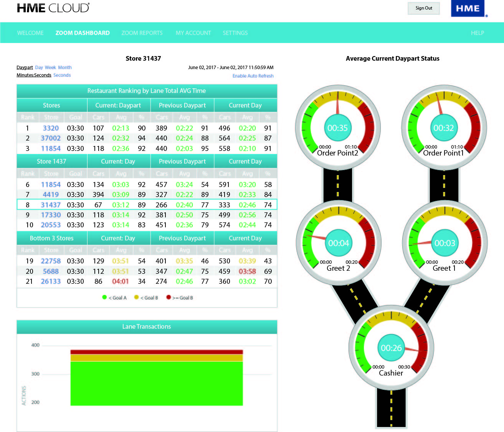Click the red Lane Transactions bar segment
The height and width of the screenshot is (432, 504).
pyautogui.click(x=157, y=352)
